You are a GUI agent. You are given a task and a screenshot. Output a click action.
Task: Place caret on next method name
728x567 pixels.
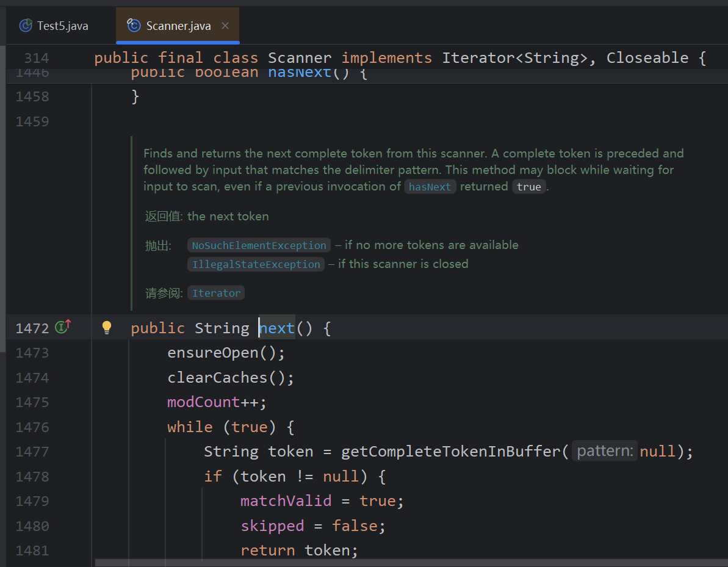[x=276, y=328]
